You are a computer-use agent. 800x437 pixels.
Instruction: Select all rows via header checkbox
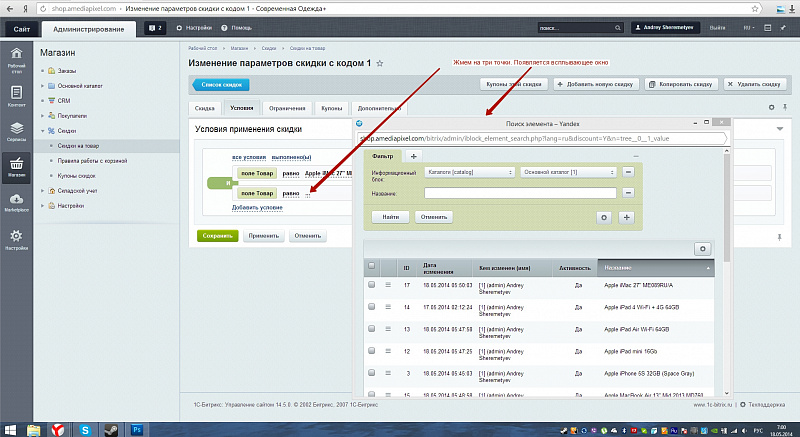coord(371,266)
